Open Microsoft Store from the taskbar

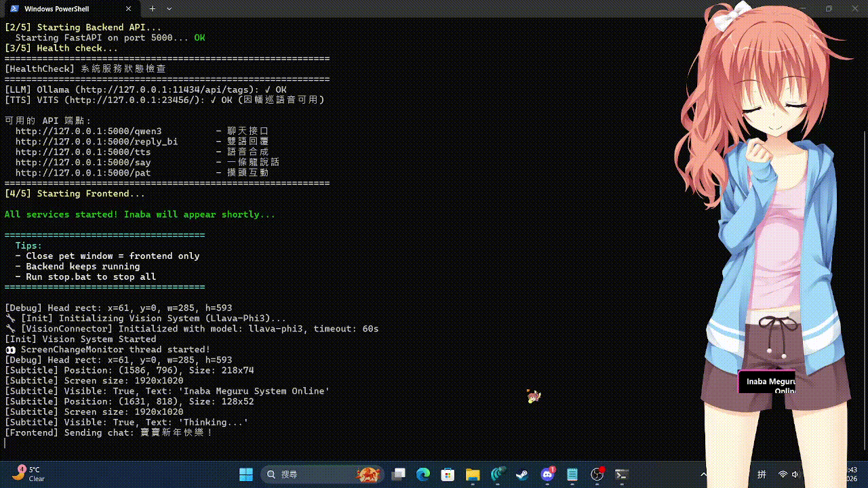pyautogui.click(x=448, y=474)
